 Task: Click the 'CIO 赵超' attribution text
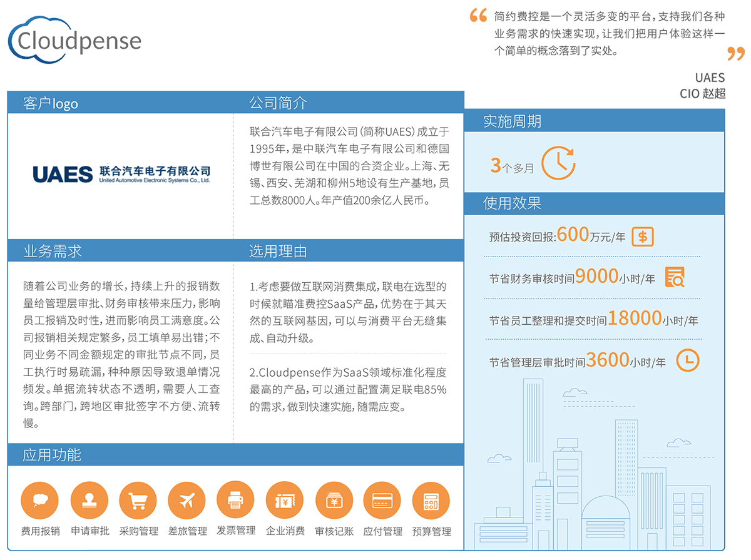coord(702,93)
